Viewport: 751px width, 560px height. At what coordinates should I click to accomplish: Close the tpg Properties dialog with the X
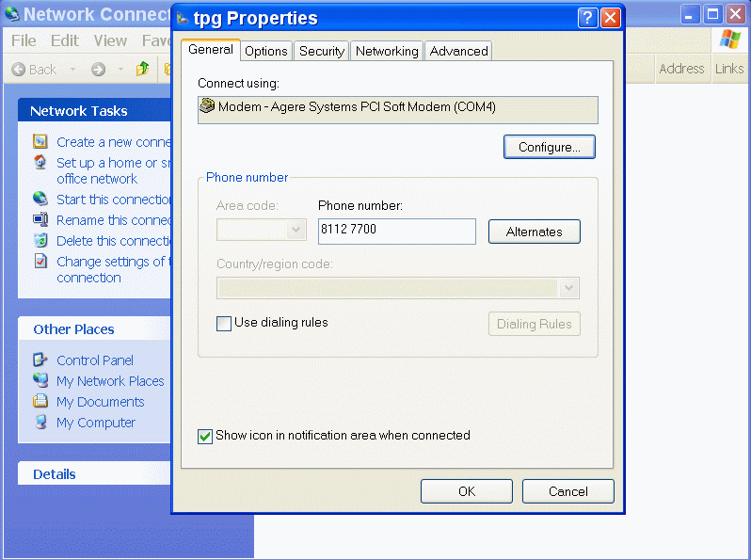coord(611,18)
